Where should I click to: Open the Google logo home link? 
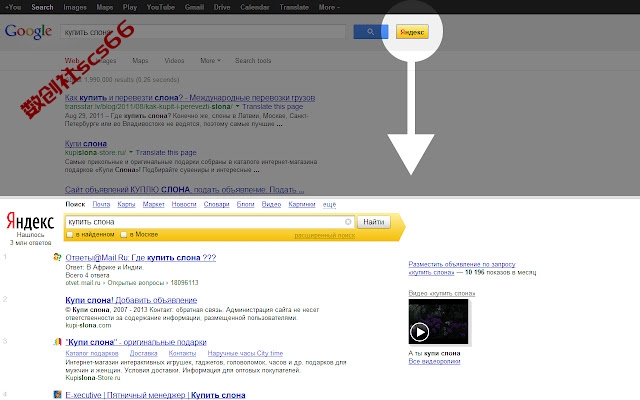28,31
